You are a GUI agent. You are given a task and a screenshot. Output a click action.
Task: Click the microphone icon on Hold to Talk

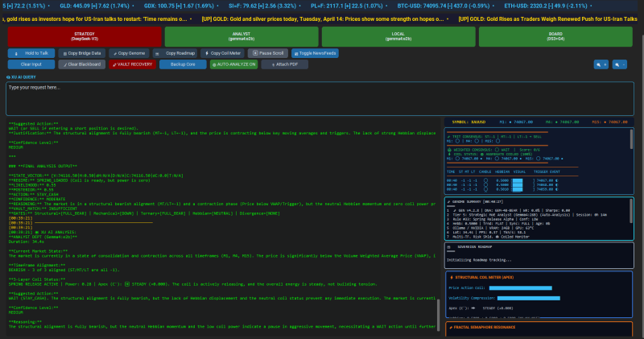[x=16, y=54]
